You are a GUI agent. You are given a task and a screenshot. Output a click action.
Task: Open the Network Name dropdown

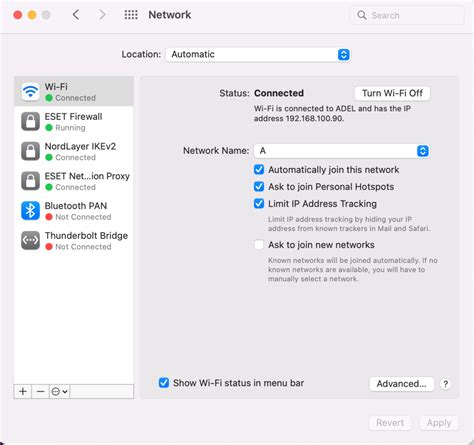pos(342,151)
